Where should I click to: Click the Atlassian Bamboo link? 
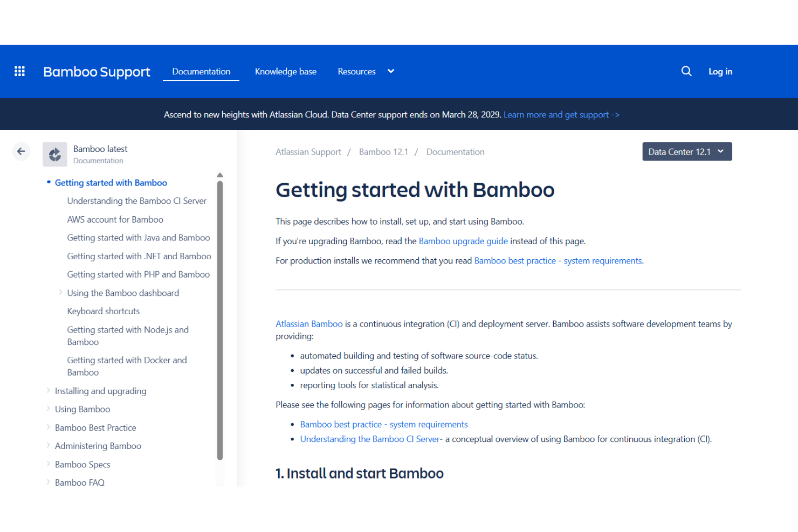click(x=309, y=324)
